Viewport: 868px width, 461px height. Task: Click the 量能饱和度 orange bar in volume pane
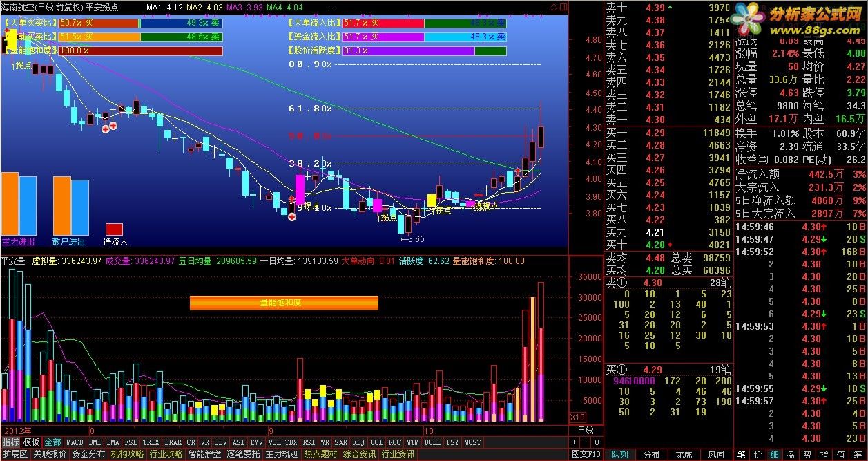click(x=284, y=303)
